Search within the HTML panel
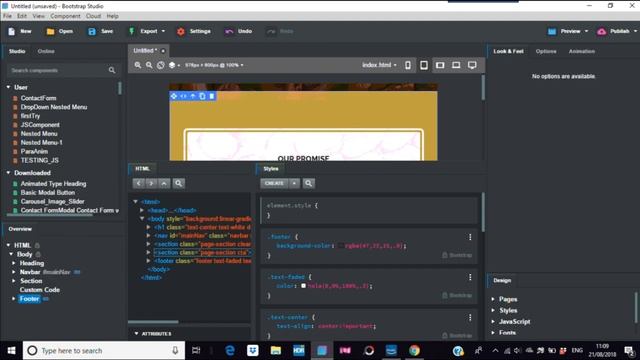The width and height of the screenshot is (640, 360). click(x=178, y=183)
